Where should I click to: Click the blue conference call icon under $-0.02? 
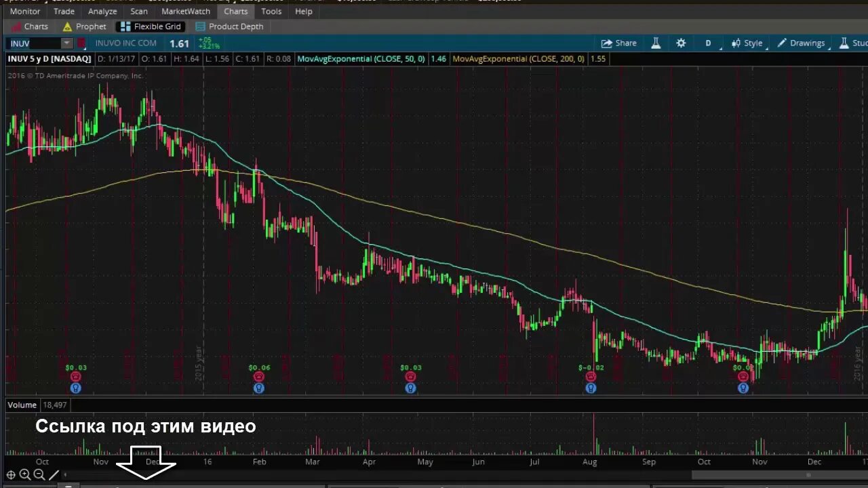pyautogui.click(x=591, y=388)
